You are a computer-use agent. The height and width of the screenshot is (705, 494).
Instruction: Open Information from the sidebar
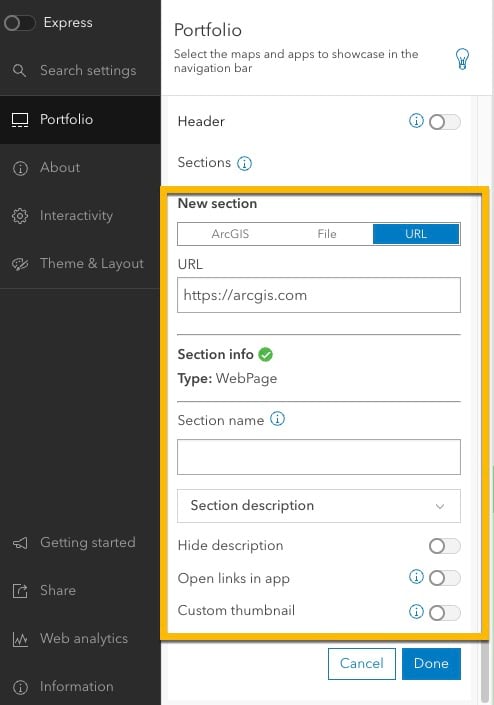(x=80, y=687)
